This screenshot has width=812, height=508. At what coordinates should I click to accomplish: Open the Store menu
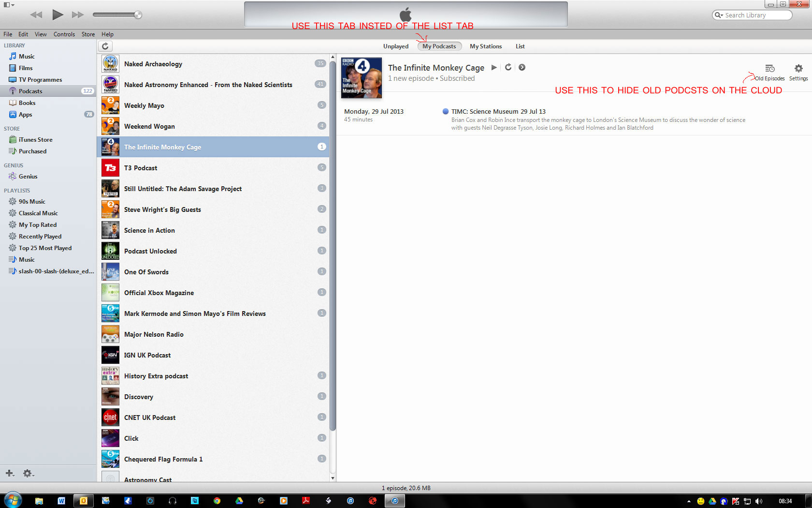[88, 34]
